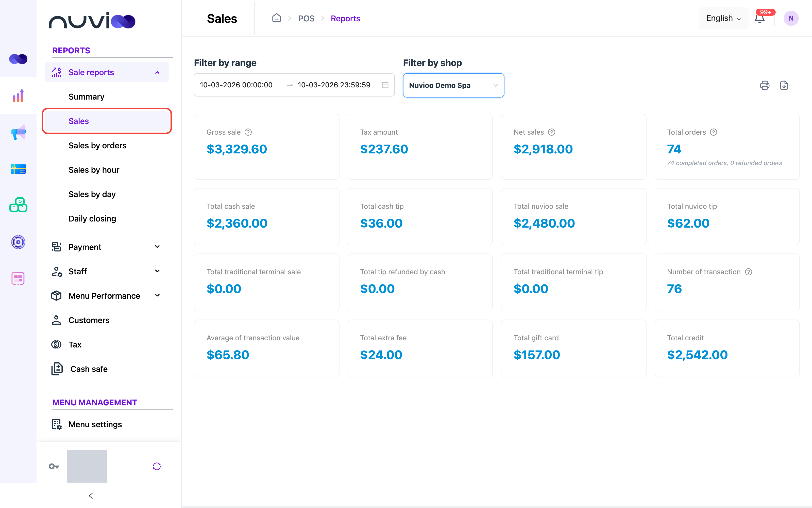Open Daily closing report

pyautogui.click(x=92, y=219)
